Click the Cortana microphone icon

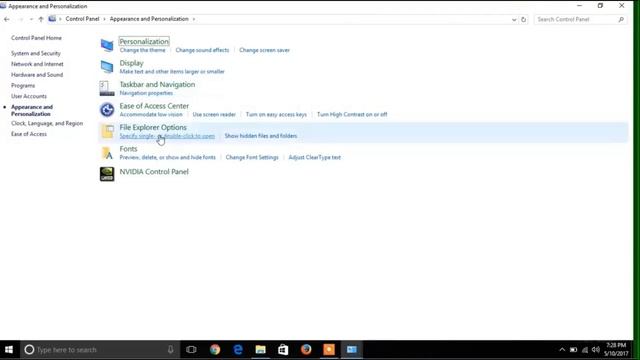coord(171,350)
